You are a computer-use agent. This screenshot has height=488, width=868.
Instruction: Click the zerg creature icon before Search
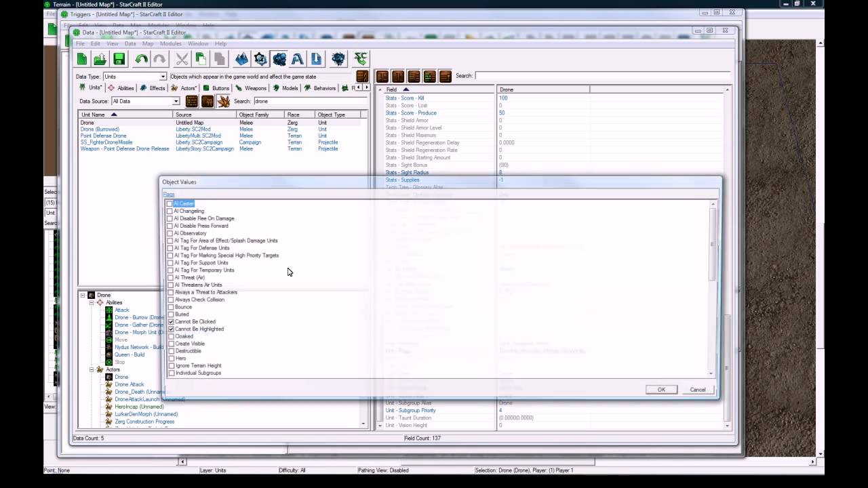[x=224, y=102]
